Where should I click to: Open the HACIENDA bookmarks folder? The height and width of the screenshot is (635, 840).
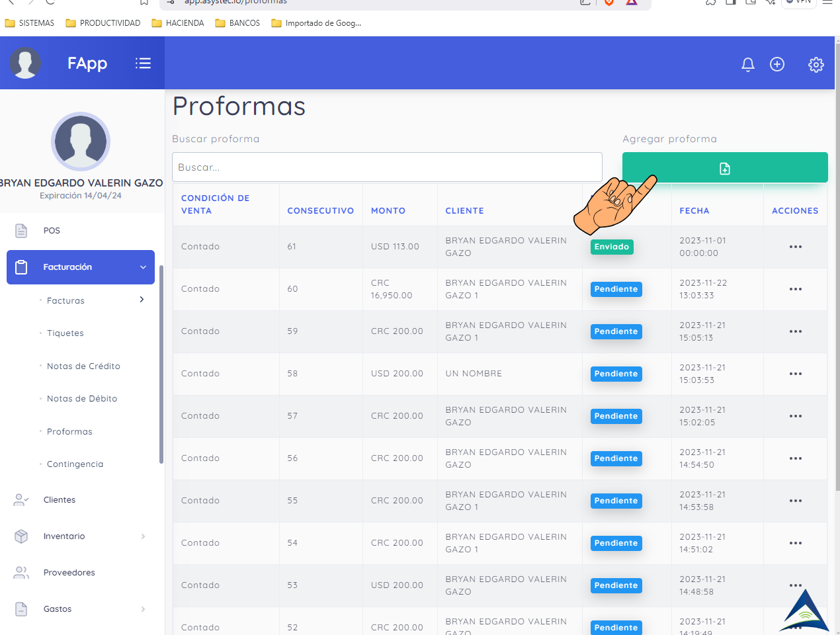(x=178, y=23)
